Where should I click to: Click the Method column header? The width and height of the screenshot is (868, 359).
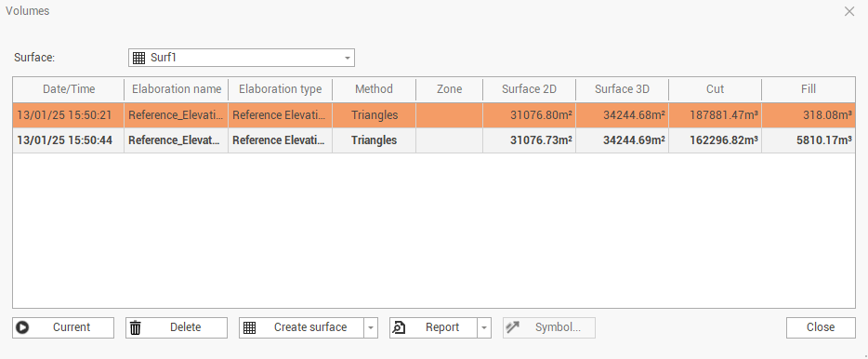pos(375,89)
